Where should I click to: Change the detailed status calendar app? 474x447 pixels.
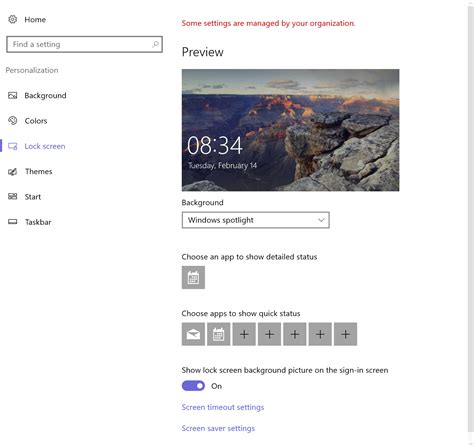pos(193,277)
